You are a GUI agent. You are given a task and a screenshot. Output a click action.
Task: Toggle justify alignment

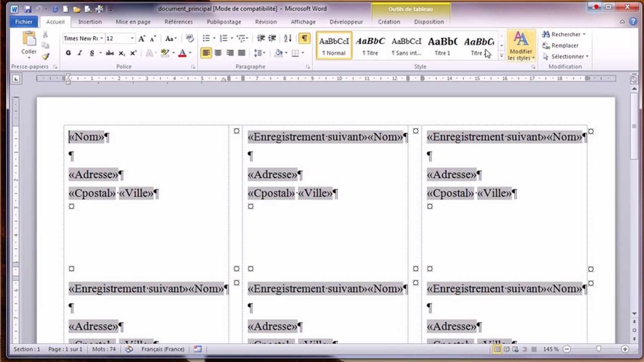(x=242, y=53)
